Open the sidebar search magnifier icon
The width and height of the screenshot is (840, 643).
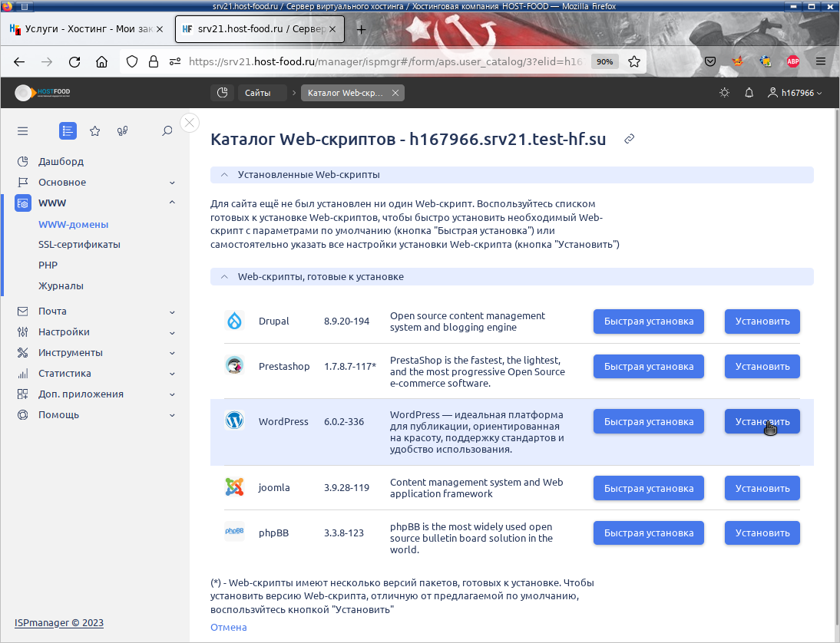coord(167,131)
